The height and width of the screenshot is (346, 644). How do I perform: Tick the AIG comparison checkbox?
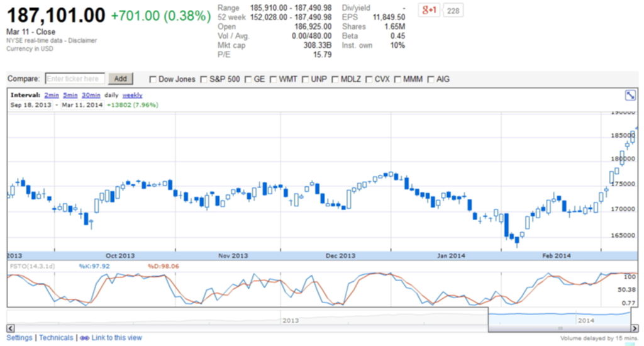(x=431, y=79)
